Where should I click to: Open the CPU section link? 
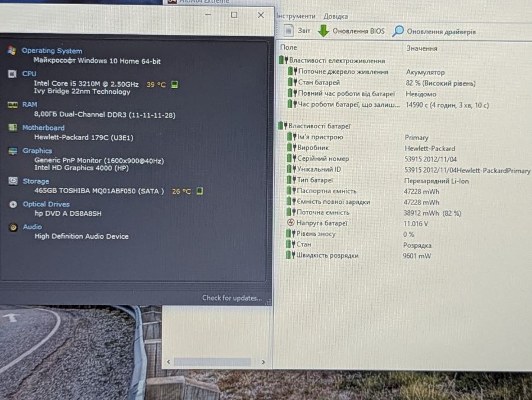tap(29, 74)
